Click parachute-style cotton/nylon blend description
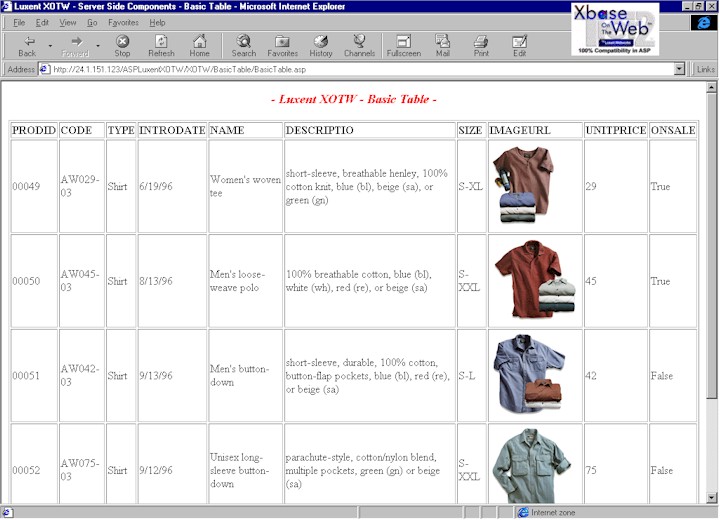Viewport: 720px width, 520px height. click(x=363, y=470)
